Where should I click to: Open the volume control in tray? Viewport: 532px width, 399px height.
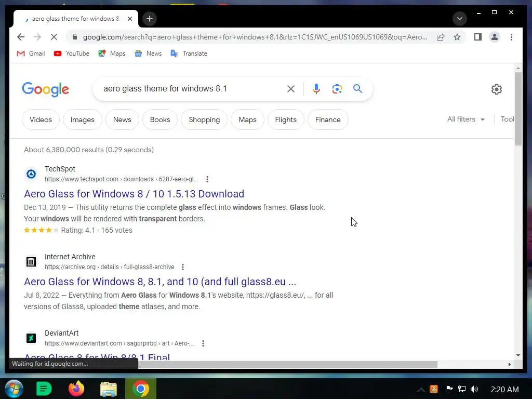(474, 389)
